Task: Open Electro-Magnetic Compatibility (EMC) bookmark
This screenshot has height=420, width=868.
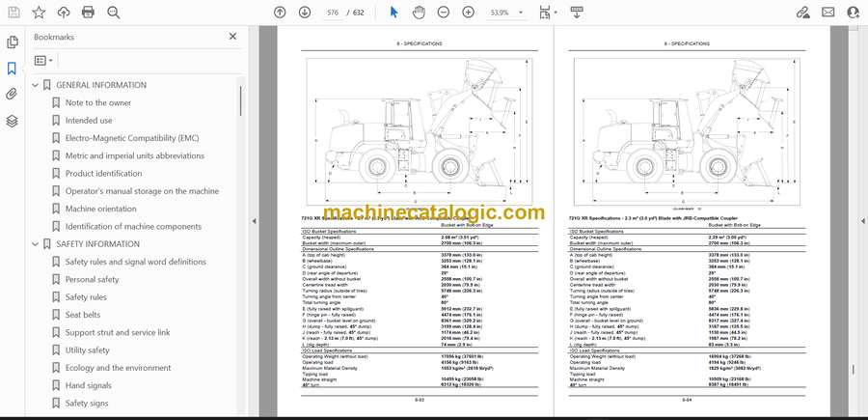Action: pos(132,138)
